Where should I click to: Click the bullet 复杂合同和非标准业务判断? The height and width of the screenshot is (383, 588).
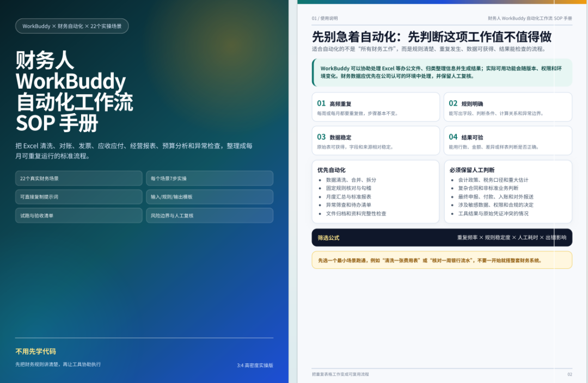(488, 188)
